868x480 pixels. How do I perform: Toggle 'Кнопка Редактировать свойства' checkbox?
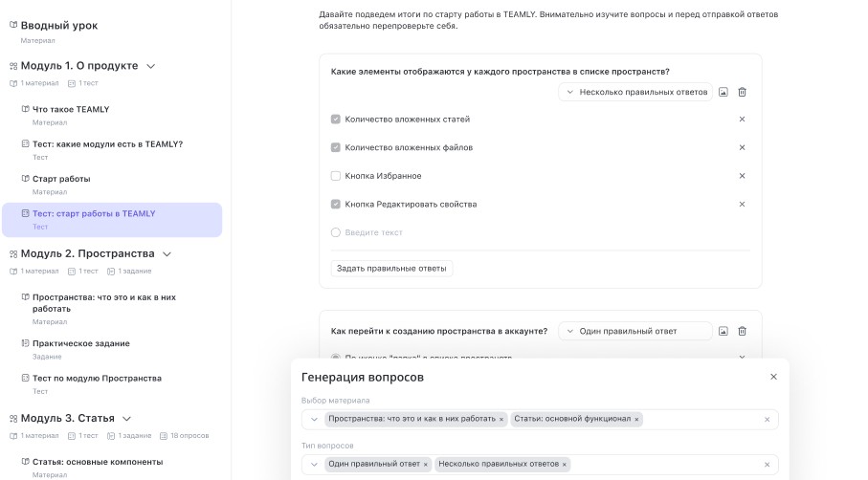[336, 205]
